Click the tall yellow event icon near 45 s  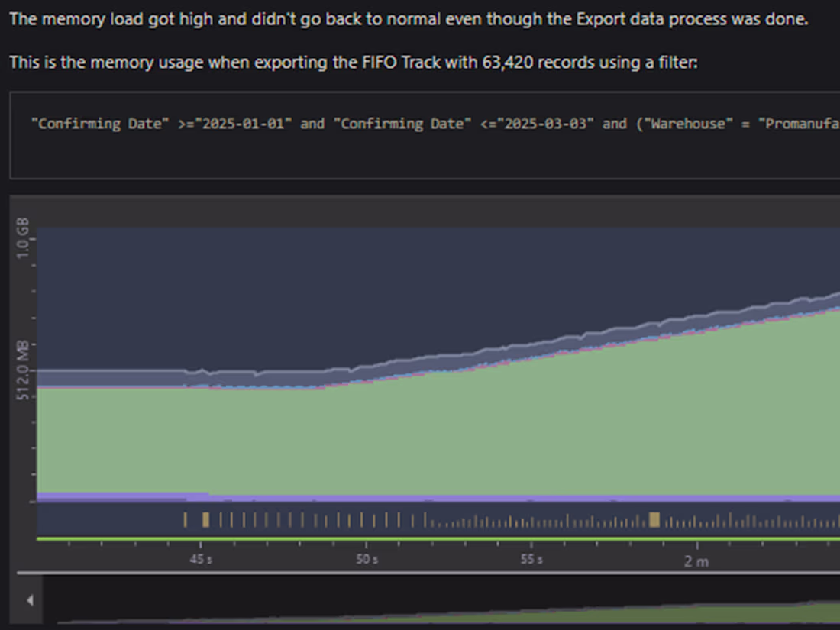pos(205,519)
